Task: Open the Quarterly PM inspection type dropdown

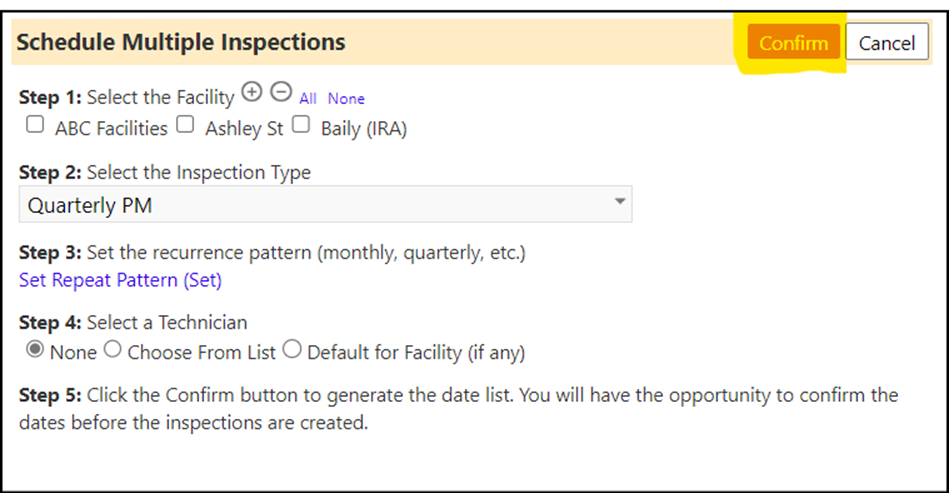Action: pos(326,204)
